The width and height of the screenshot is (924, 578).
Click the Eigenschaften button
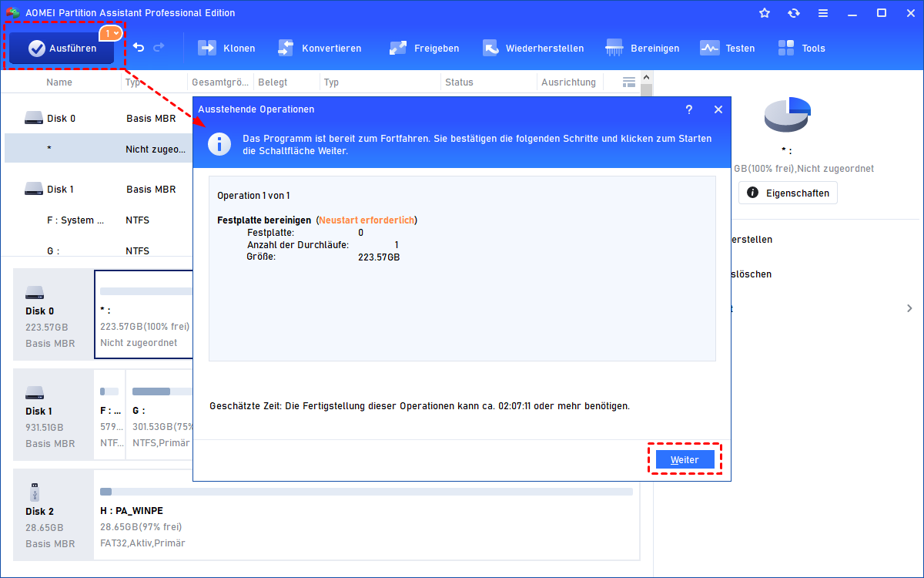click(788, 193)
